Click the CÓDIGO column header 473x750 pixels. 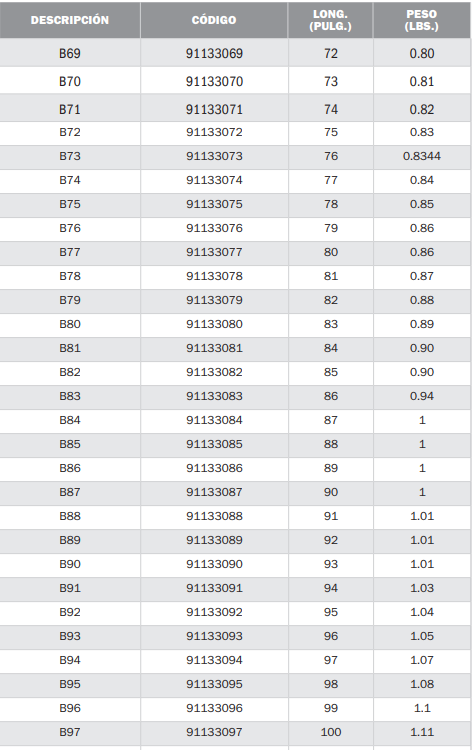[x=214, y=20]
